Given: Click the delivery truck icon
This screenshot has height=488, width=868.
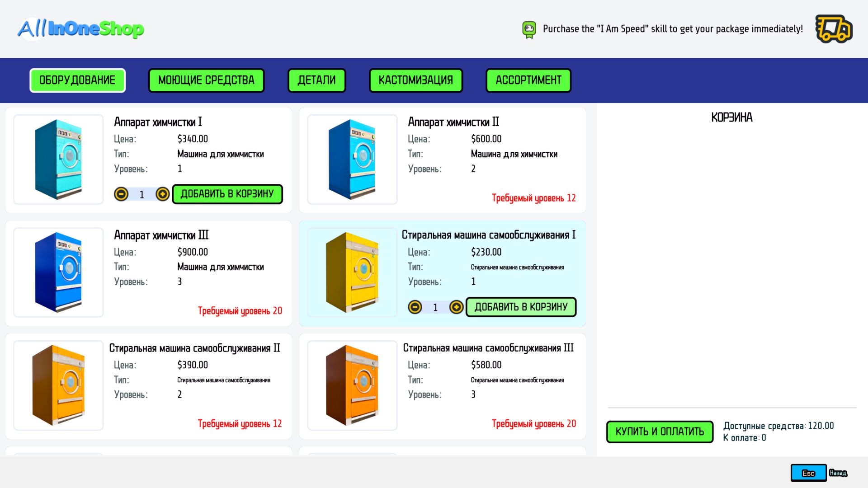Looking at the screenshot, I should pyautogui.click(x=834, y=29).
